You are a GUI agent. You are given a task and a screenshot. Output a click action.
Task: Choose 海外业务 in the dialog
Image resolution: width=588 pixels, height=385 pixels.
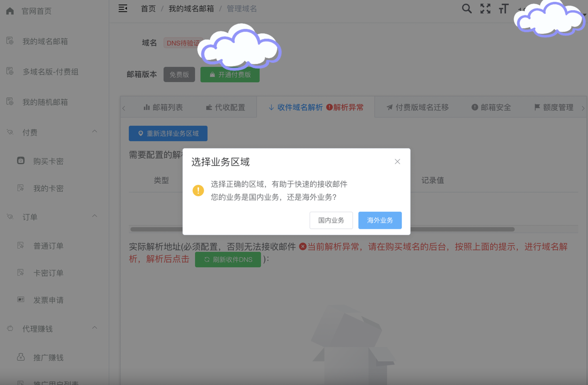click(380, 221)
